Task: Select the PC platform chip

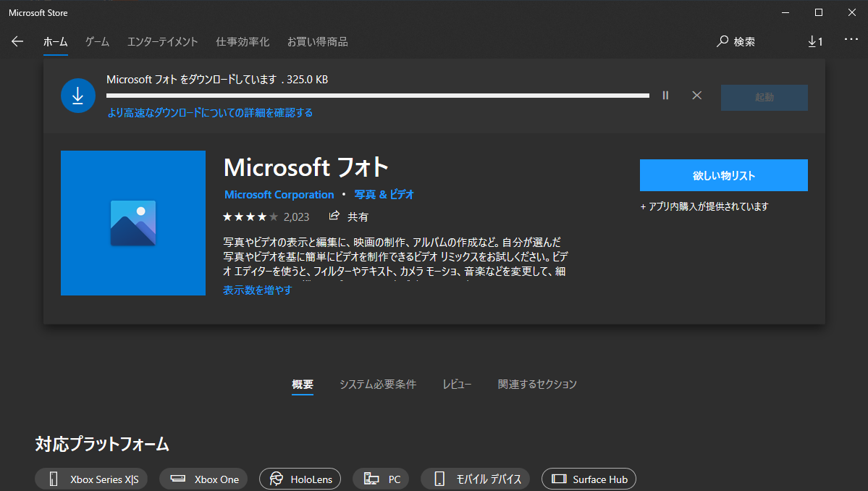Action: [x=381, y=479]
